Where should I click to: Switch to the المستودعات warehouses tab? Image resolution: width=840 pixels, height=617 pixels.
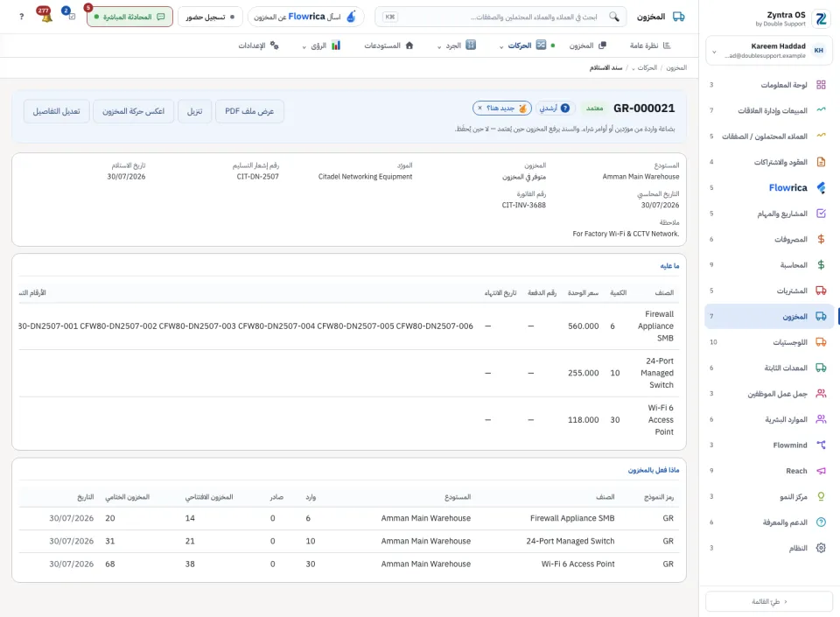[388, 46]
